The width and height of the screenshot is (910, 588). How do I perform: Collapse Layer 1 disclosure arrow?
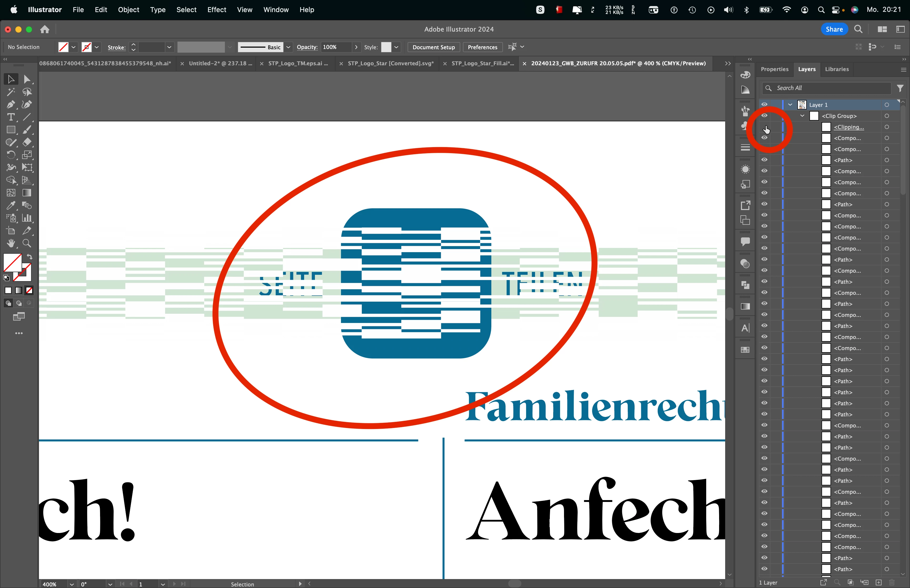click(x=790, y=104)
